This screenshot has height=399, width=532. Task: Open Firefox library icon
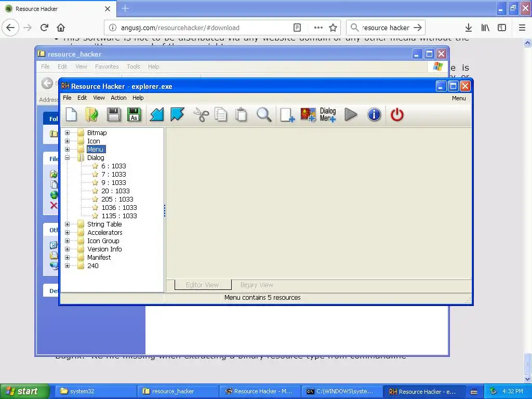pyautogui.click(x=485, y=28)
